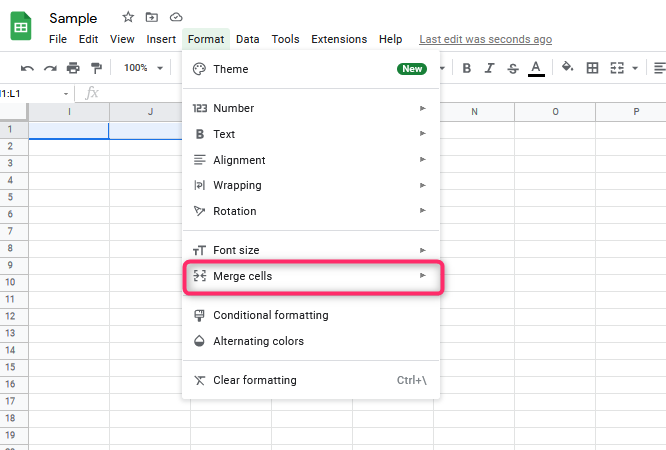The height and width of the screenshot is (450, 666).
Task: Open the borders tool
Action: 592,68
